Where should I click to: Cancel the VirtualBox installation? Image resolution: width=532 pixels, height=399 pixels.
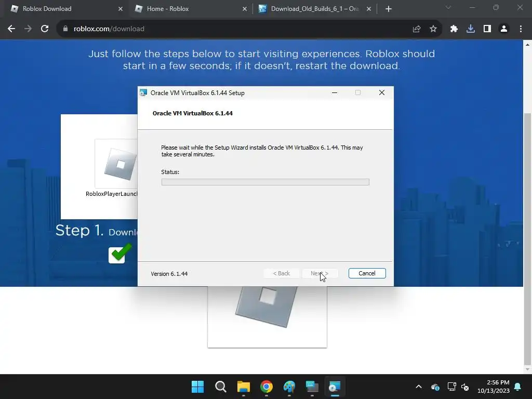tap(367, 273)
